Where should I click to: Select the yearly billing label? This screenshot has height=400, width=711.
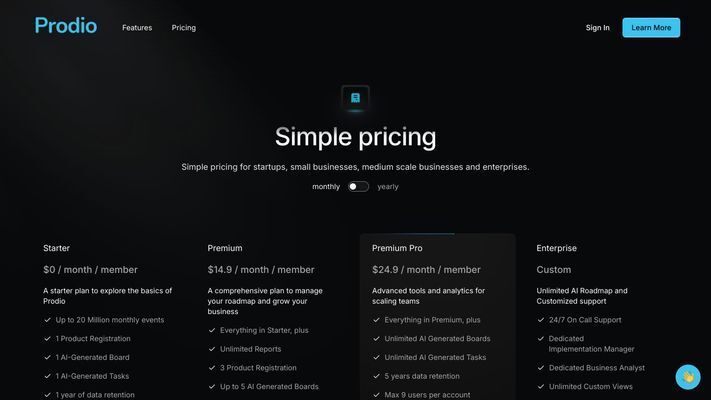[x=388, y=186]
